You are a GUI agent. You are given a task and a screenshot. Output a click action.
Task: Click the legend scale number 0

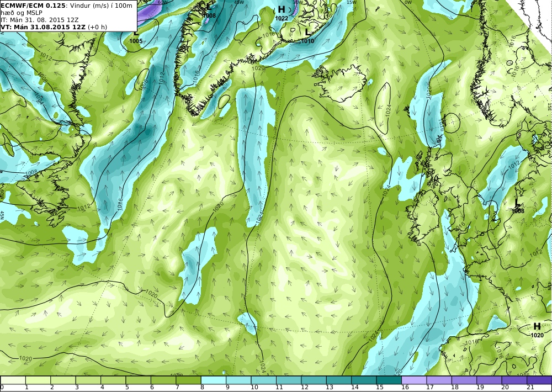(2, 388)
